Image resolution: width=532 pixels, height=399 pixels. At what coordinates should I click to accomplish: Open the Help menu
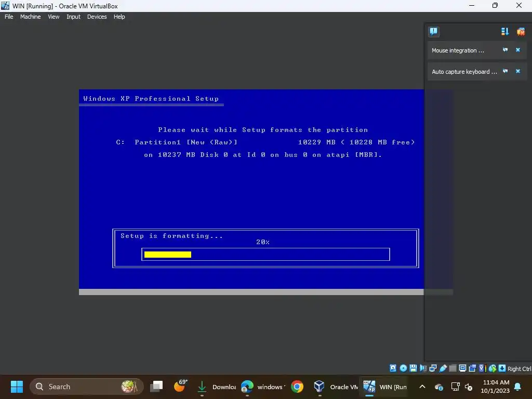119,17
